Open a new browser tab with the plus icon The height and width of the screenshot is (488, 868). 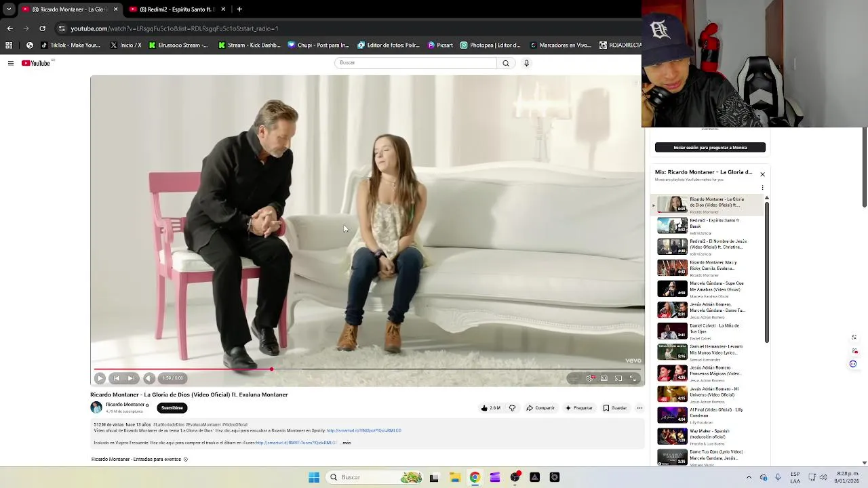[x=239, y=9]
